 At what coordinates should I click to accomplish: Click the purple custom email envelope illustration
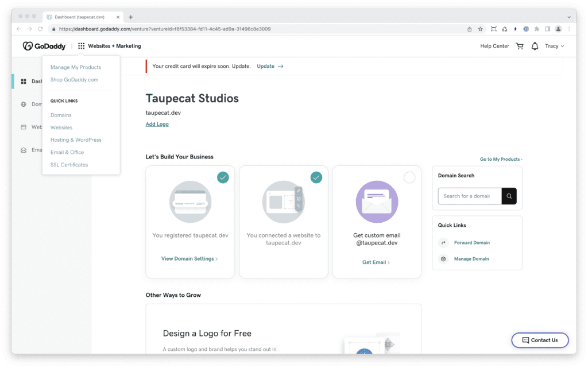pyautogui.click(x=377, y=202)
